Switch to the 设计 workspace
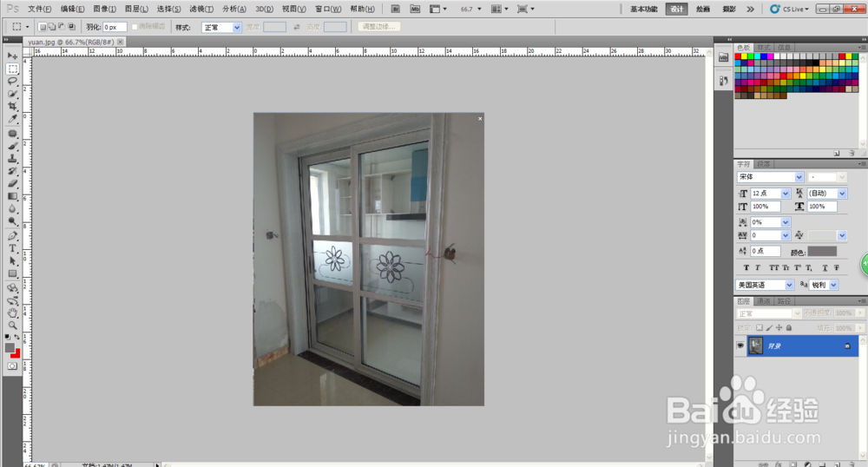Viewport: 868px width, 467px height. point(677,9)
